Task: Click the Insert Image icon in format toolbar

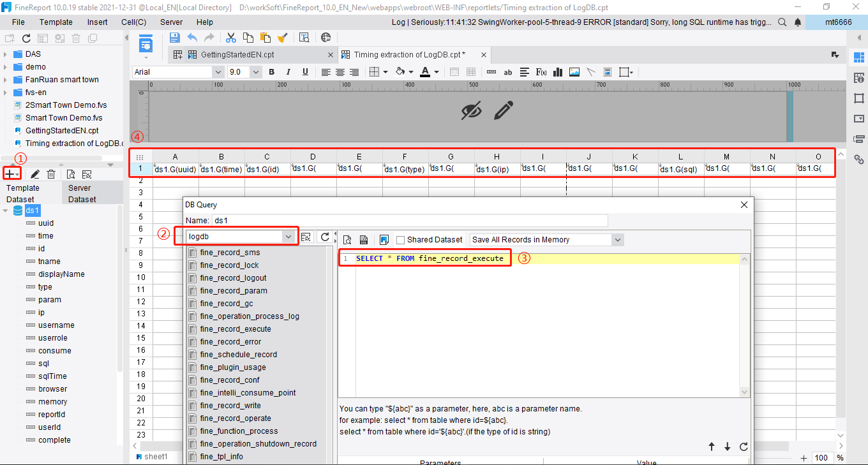Action: [x=574, y=72]
